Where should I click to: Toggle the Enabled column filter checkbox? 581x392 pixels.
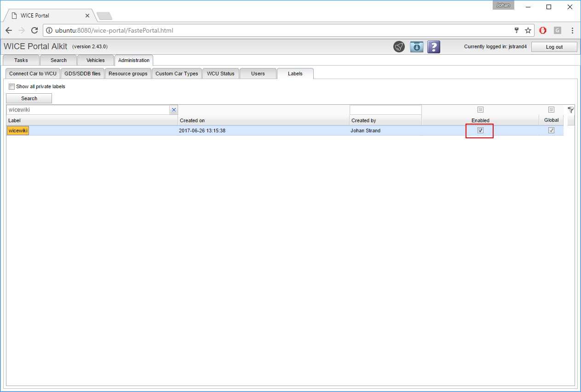pos(480,110)
